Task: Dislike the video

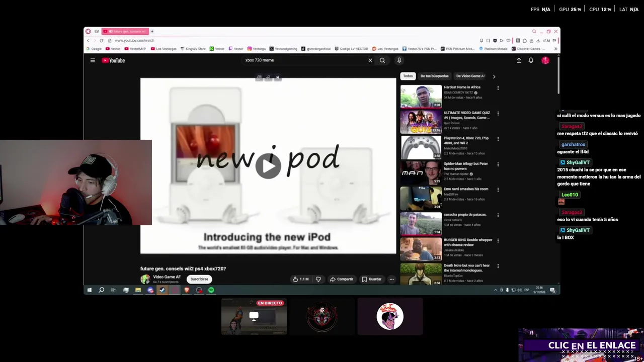Action: tap(318, 279)
